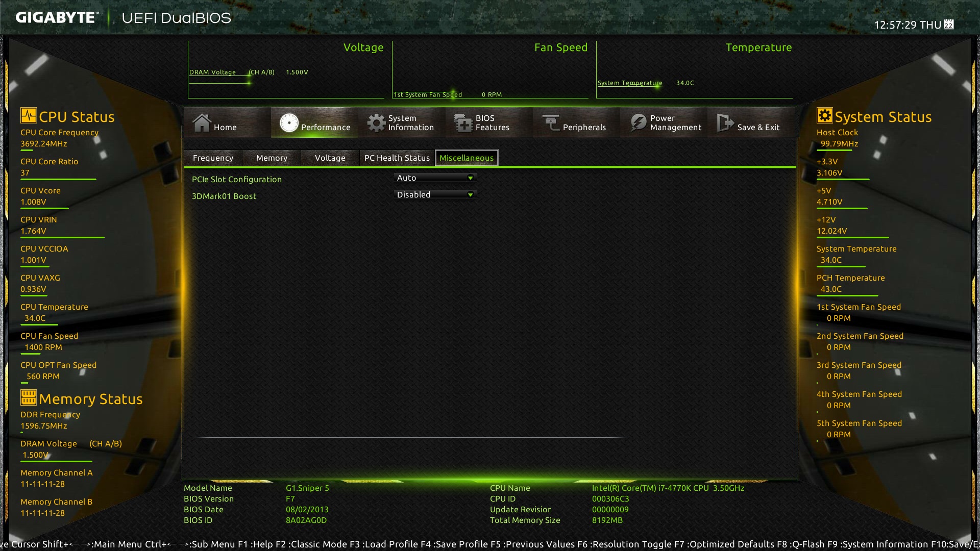Open the Peripherals menu label
The width and height of the screenshot is (980, 551).
coord(584,128)
